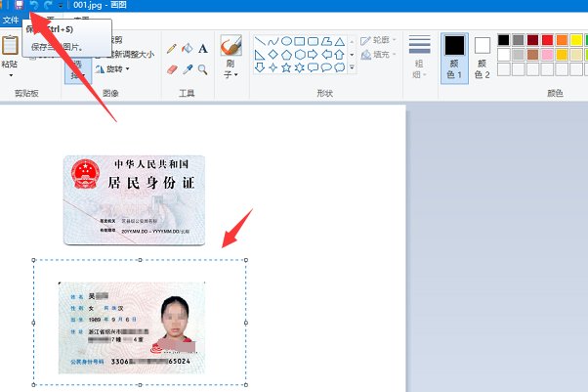
Task: Open the 文件 (File) menu
Action: [x=11, y=20]
